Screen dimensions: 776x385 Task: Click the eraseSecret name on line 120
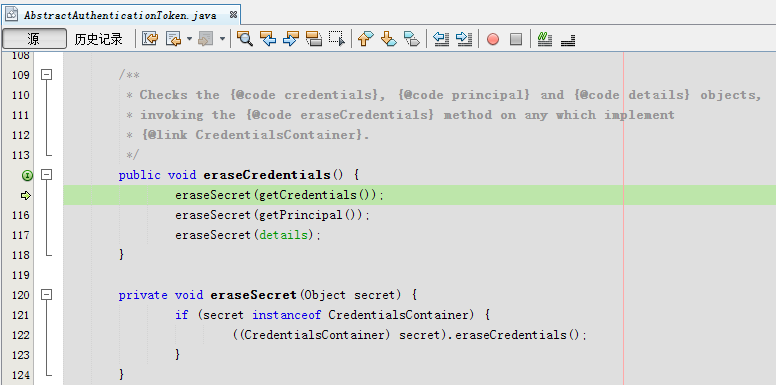point(253,295)
